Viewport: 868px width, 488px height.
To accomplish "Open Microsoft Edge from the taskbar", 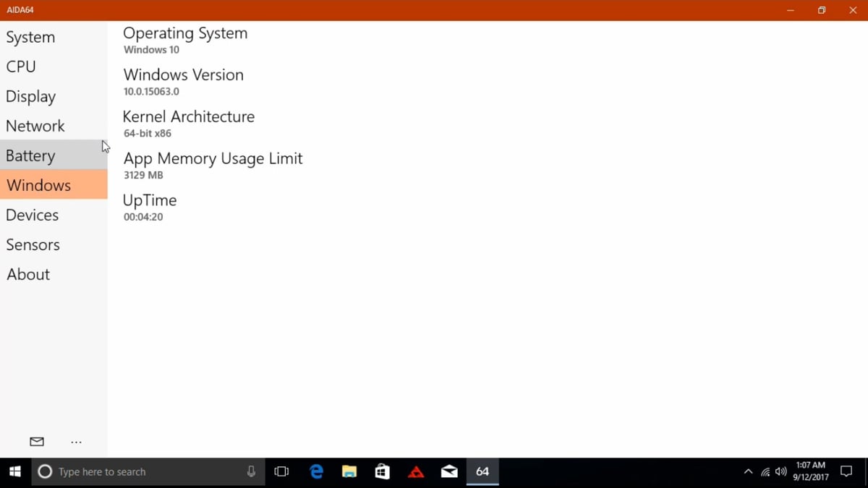I will coord(315,471).
